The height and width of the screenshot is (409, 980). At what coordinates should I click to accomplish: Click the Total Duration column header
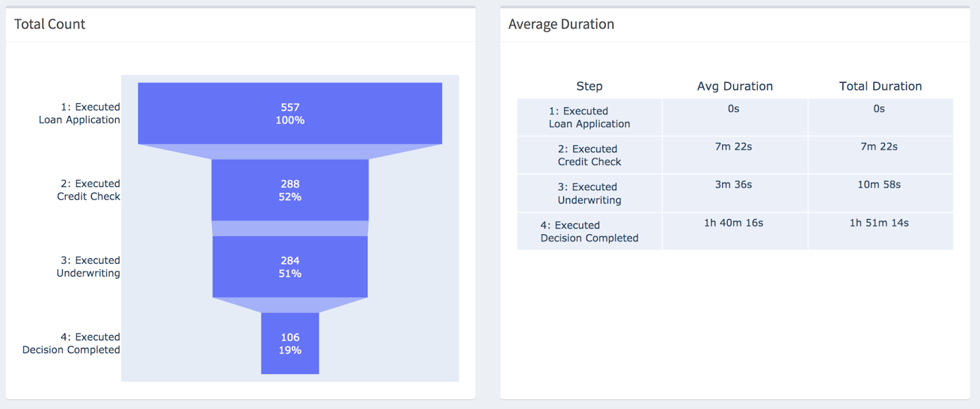(x=880, y=86)
